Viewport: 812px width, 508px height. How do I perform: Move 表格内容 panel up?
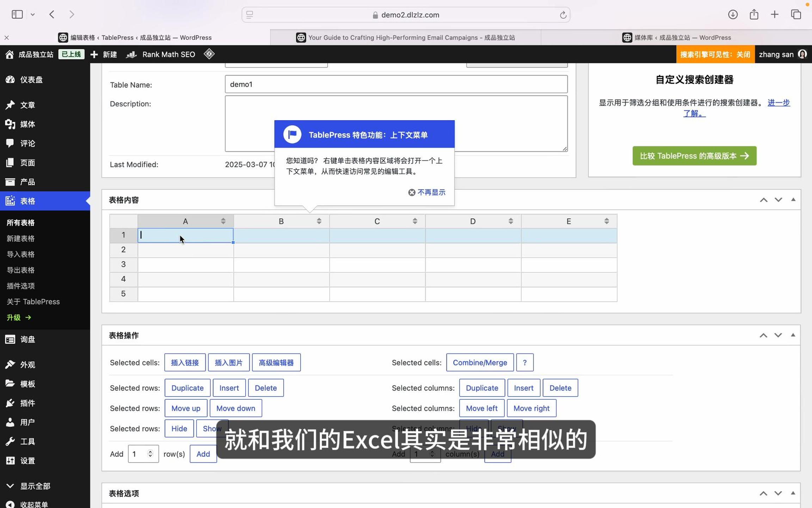(763, 200)
